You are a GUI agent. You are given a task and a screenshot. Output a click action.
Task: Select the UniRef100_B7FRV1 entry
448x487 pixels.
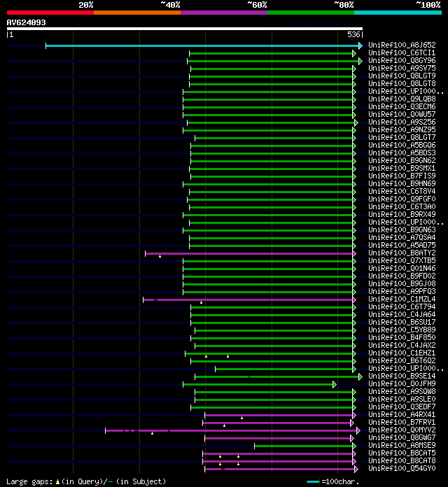[x=402, y=422]
